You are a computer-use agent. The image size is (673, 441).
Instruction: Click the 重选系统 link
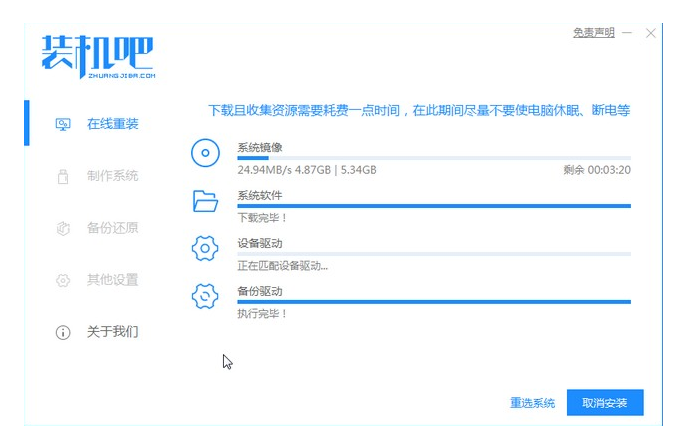pos(532,403)
